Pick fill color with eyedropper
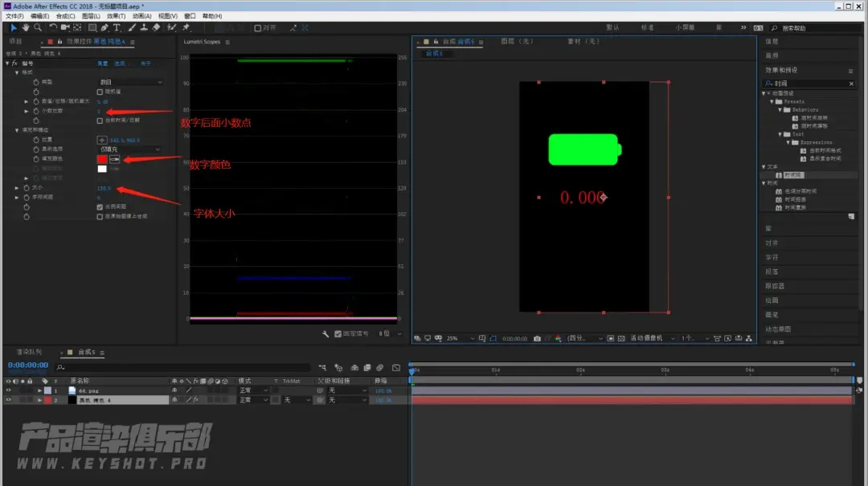Viewport: 868px width, 486px height. (115, 159)
